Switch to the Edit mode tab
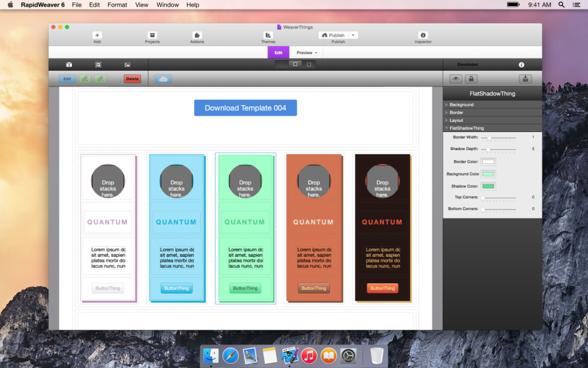588x368 pixels. click(278, 52)
